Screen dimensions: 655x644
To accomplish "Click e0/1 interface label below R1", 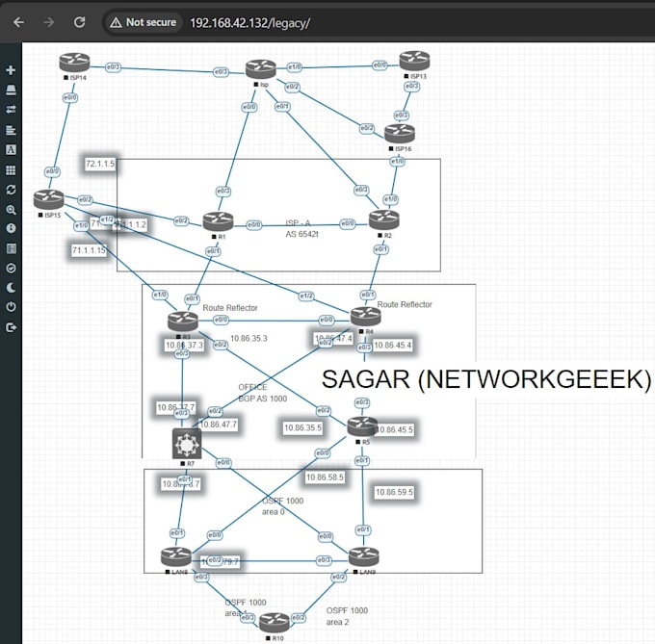I will (213, 251).
